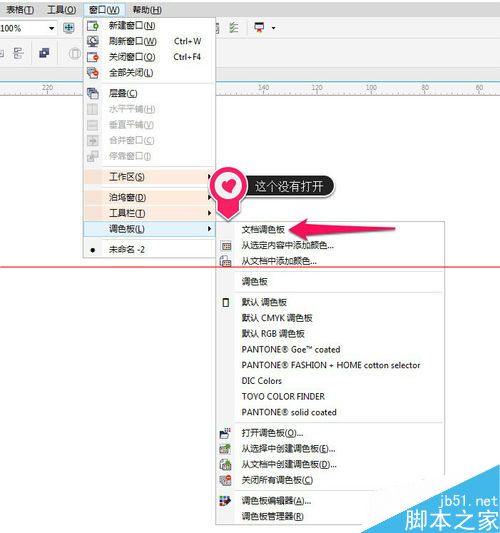Select 默认 CMYK 调色板
Image resolution: width=500 pixels, height=533 pixels.
330,318
